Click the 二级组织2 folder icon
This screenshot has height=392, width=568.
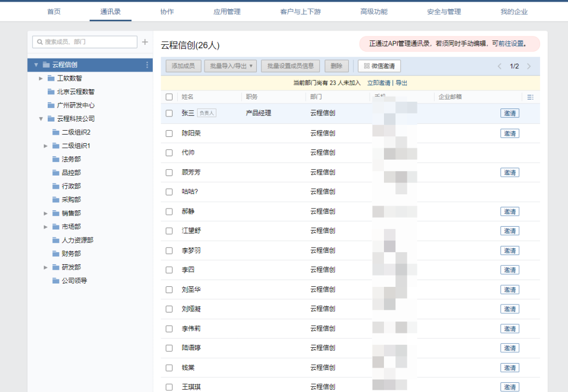click(x=56, y=132)
